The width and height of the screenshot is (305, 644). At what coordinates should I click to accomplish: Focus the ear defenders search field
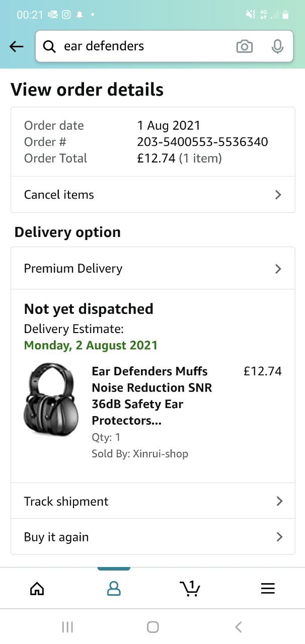tap(146, 46)
